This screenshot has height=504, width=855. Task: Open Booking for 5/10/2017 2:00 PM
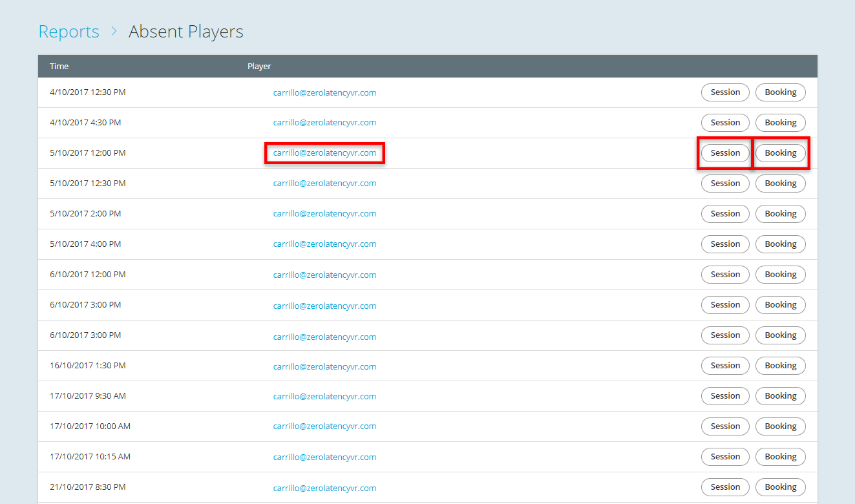781,214
